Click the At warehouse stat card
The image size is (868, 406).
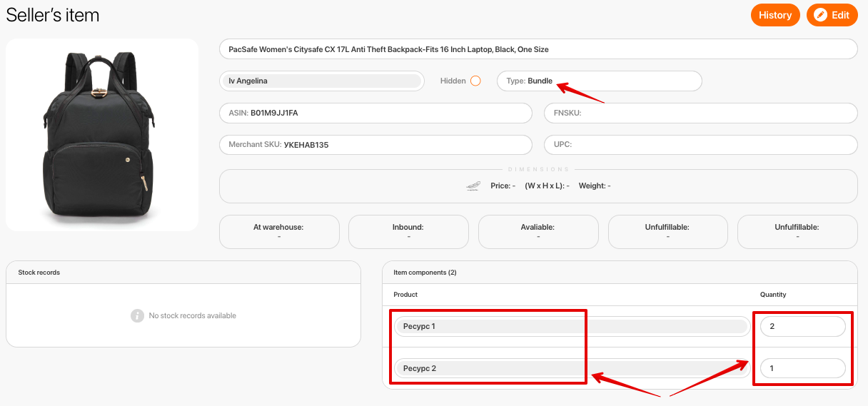(x=279, y=232)
